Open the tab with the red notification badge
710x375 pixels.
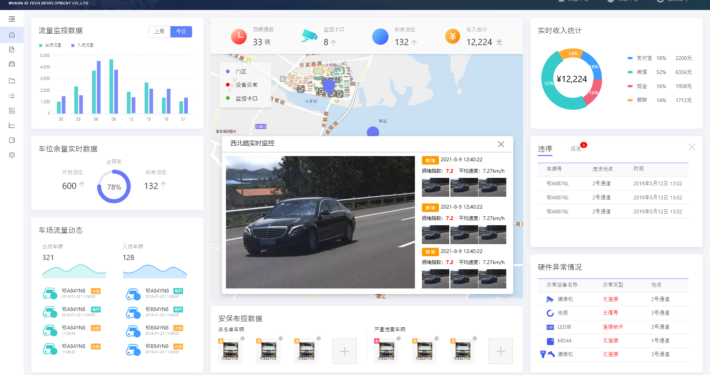click(x=577, y=148)
